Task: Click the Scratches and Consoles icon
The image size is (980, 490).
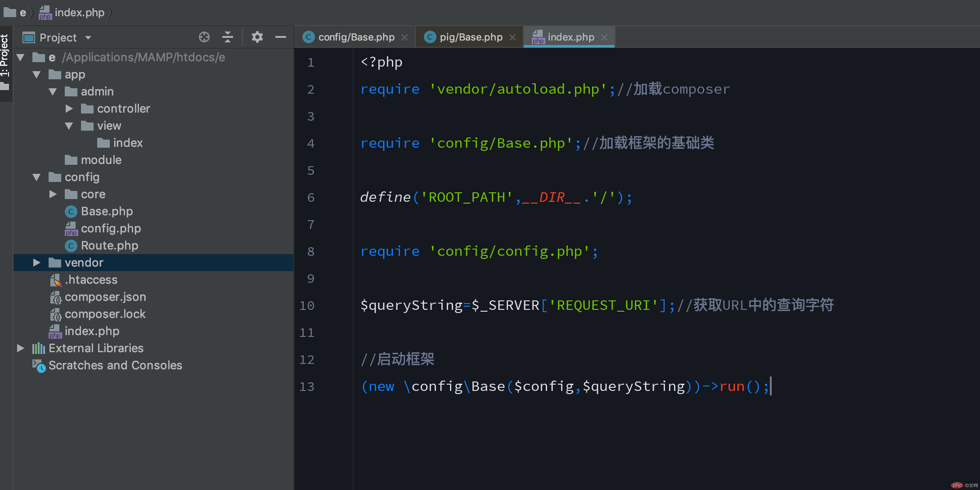Action: [x=39, y=366]
